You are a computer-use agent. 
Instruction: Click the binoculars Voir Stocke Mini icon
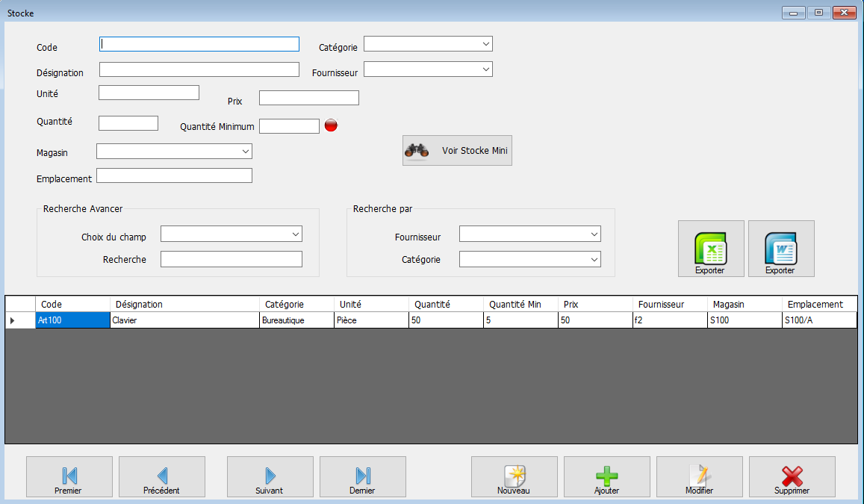click(416, 149)
